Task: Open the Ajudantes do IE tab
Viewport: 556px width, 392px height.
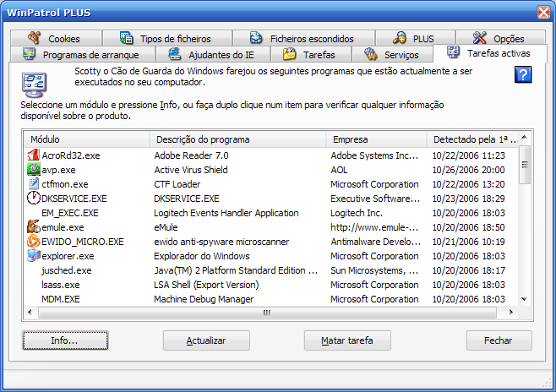Action: [x=213, y=55]
